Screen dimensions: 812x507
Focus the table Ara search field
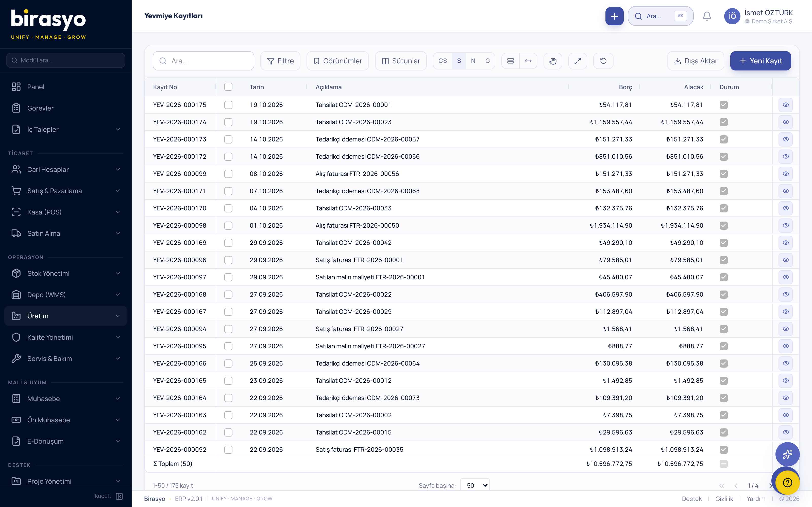203,61
